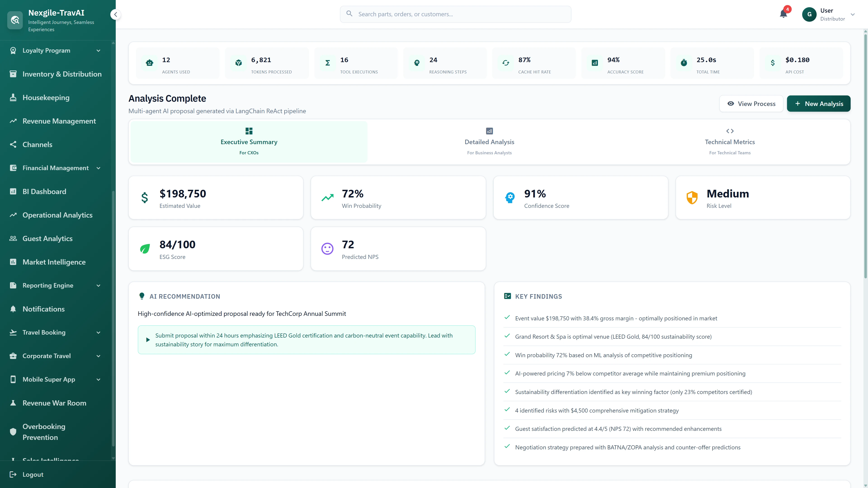This screenshot has width=868, height=488.
Task: Click the Overbooking Prevention shield icon
Action: coord(13,432)
